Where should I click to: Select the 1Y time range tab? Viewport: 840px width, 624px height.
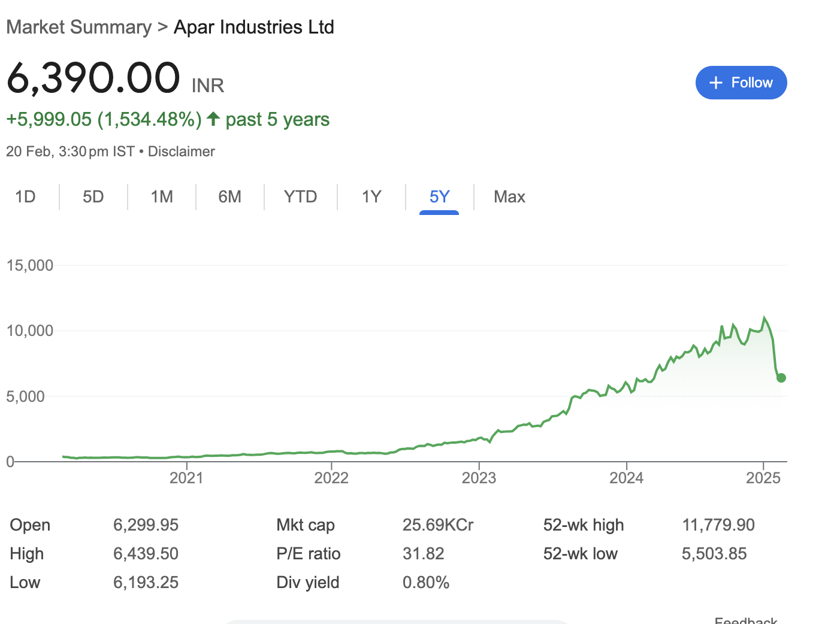371,197
